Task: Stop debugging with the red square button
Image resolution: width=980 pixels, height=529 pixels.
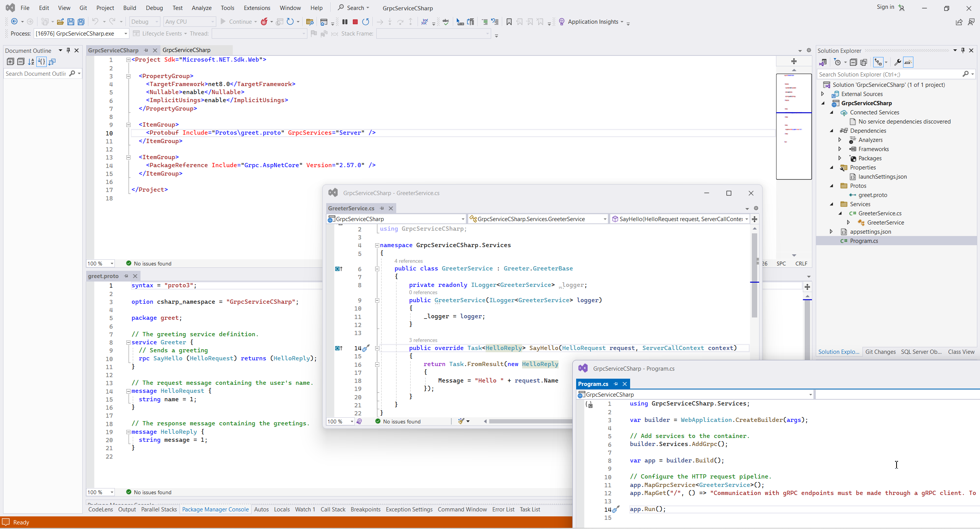Action: (355, 22)
